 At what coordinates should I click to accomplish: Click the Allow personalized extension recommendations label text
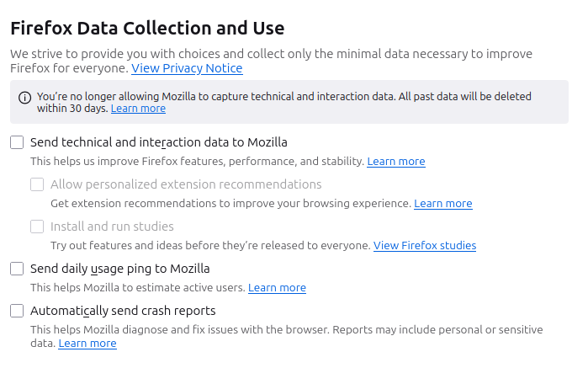click(186, 184)
